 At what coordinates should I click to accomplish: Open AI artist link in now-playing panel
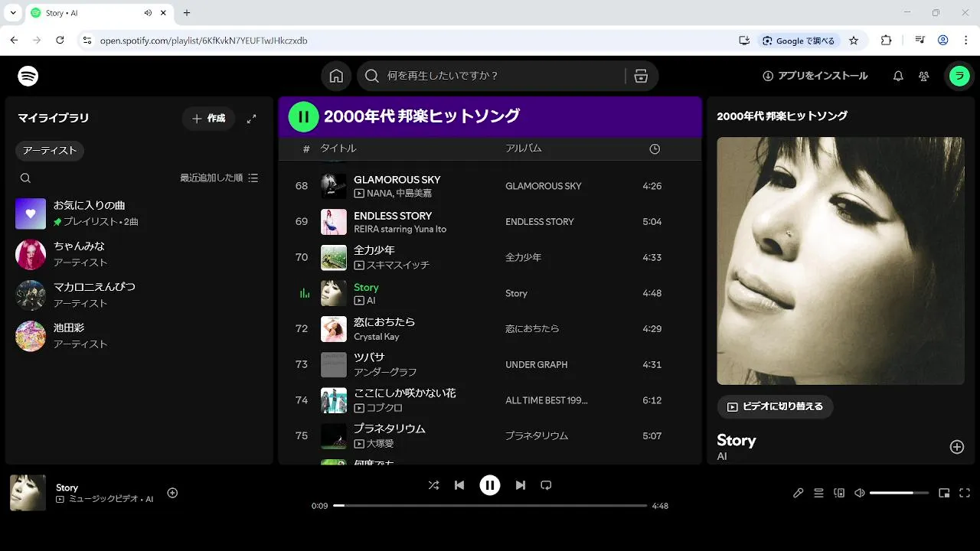pyautogui.click(x=722, y=456)
